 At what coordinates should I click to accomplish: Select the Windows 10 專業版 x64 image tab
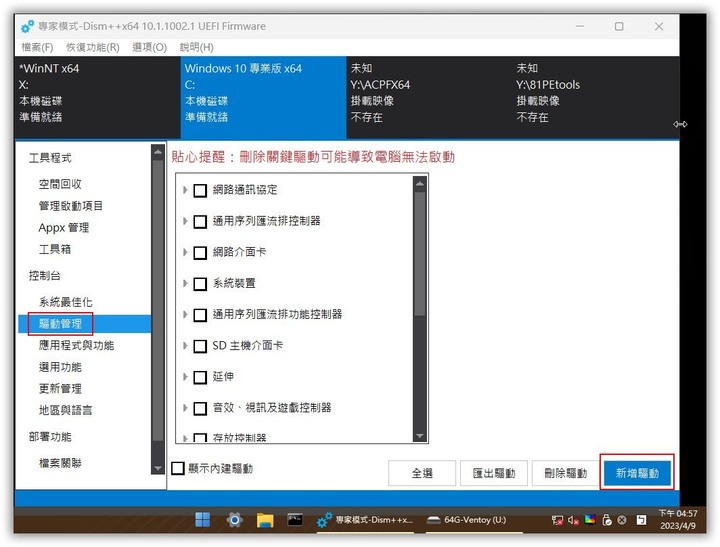point(263,97)
